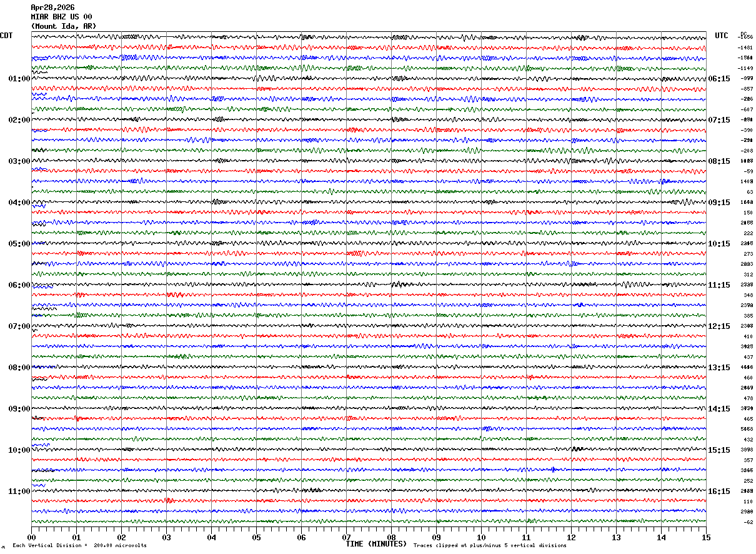This screenshot has height=554, width=756.
Task: Click minute tick label 10 on the time axis
Action: point(481,537)
